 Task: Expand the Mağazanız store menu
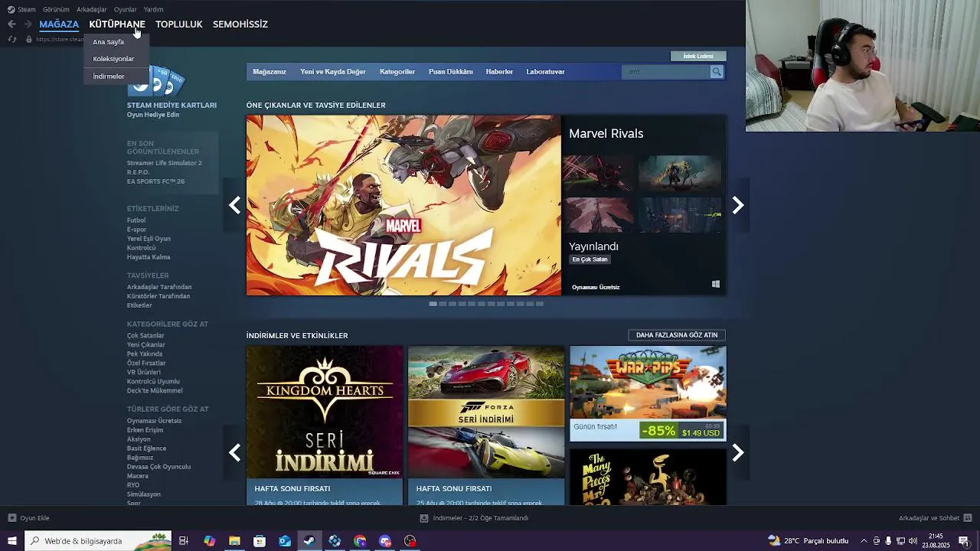coord(269,72)
